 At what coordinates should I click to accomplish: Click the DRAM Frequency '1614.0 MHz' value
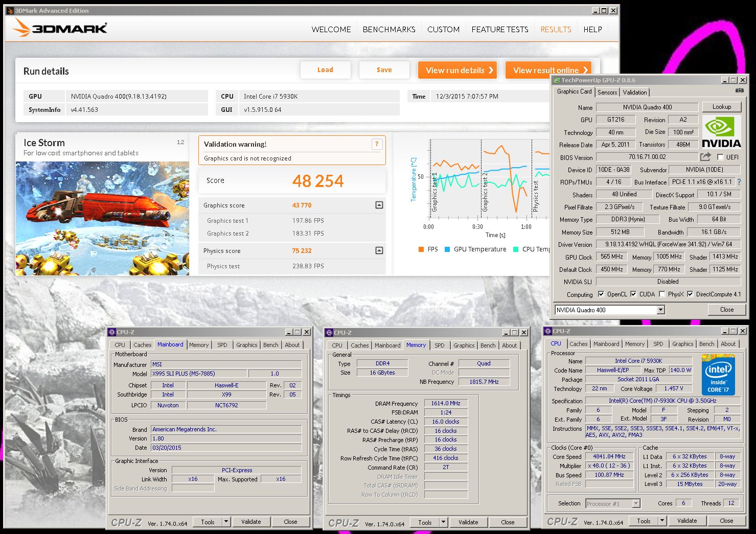click(446, 403)
